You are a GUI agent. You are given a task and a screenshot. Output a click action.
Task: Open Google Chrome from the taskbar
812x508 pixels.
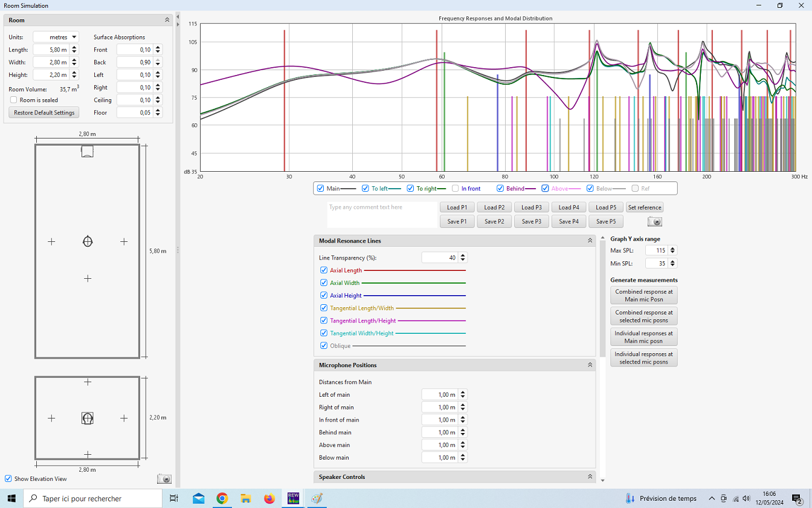coord(222,498)
